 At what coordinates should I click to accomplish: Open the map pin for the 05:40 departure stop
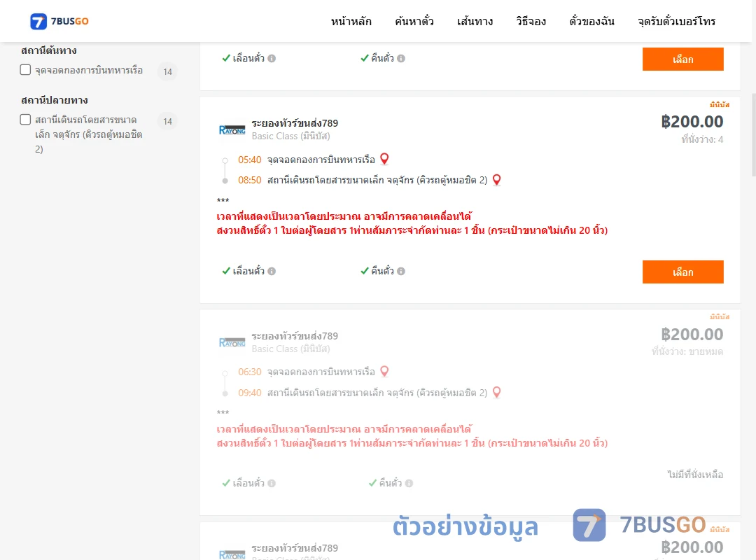pyautogui.click(x=384, y=159)
